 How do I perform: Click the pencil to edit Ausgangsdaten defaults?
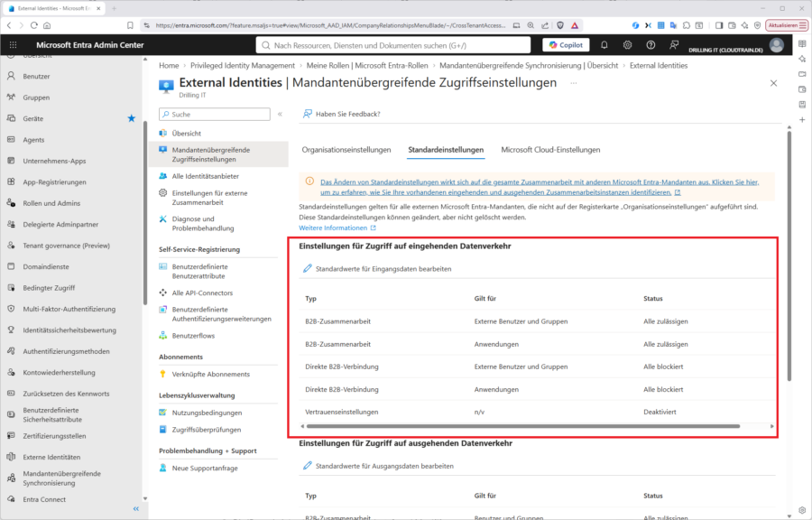coord(307,466)
